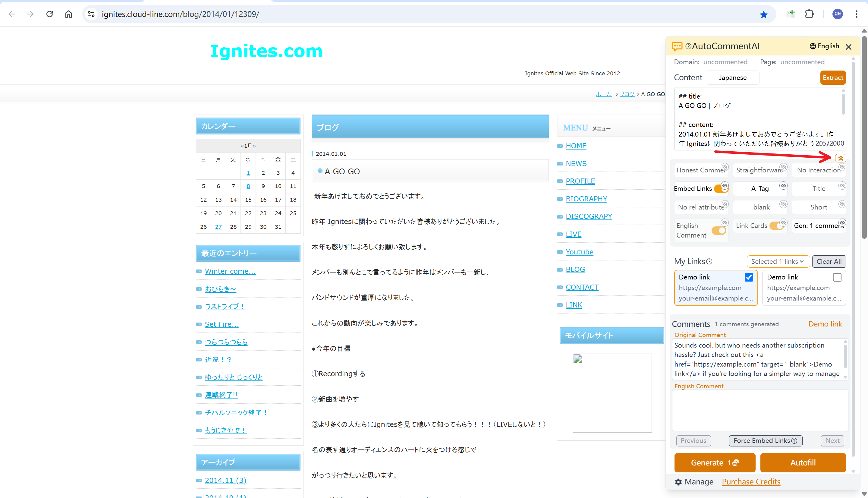The height and width of the screenshot is (498, 868).
Task: Open the pinned extension with green plus
Action: (791, 14)
